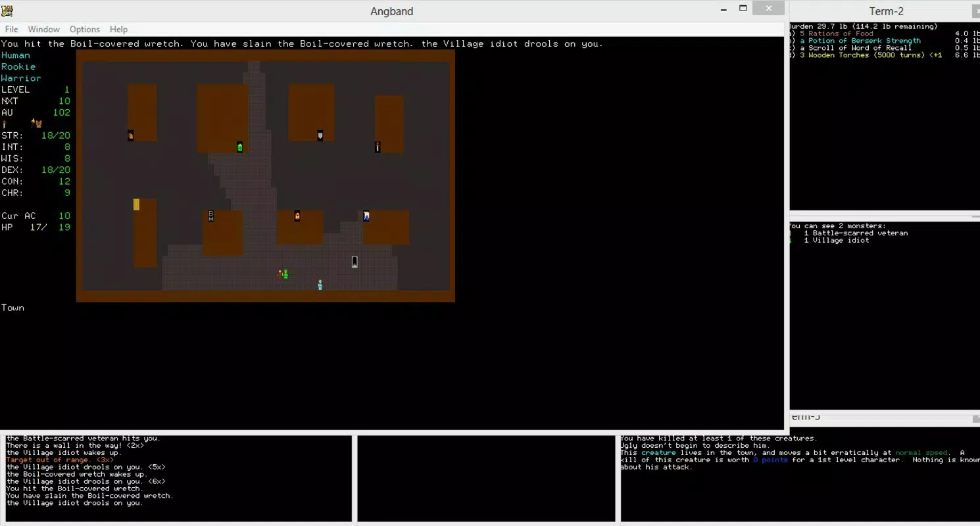Image resolution: width=980 pixels, height=526 pixels.
Task: Close the Angband main window
Action: (x=768, y=9)
